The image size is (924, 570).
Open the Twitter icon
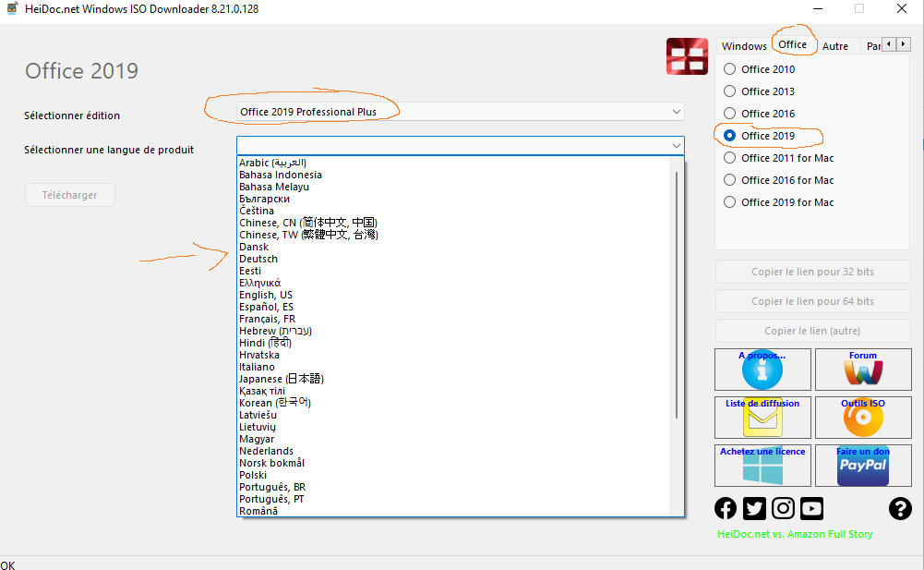pos(754,508)
